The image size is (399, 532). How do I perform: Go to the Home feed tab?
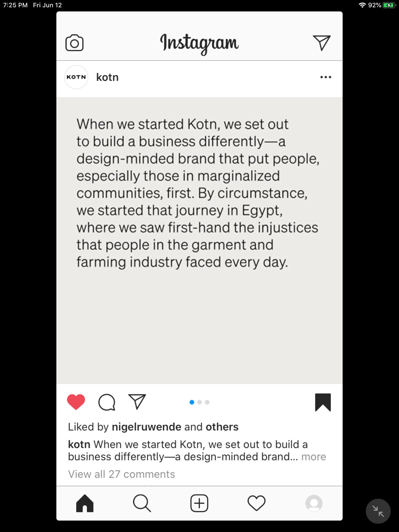85,503
